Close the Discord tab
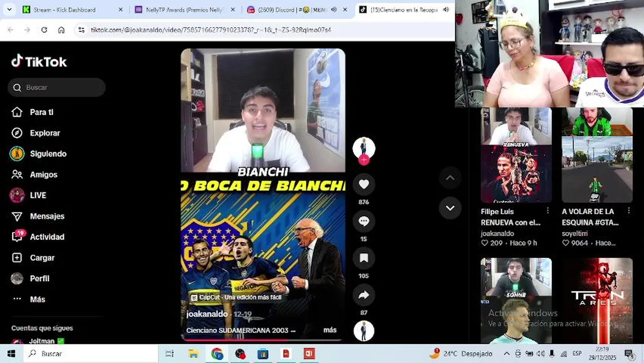The width and height of the screenshot is (644, 363). click(345, 10)
